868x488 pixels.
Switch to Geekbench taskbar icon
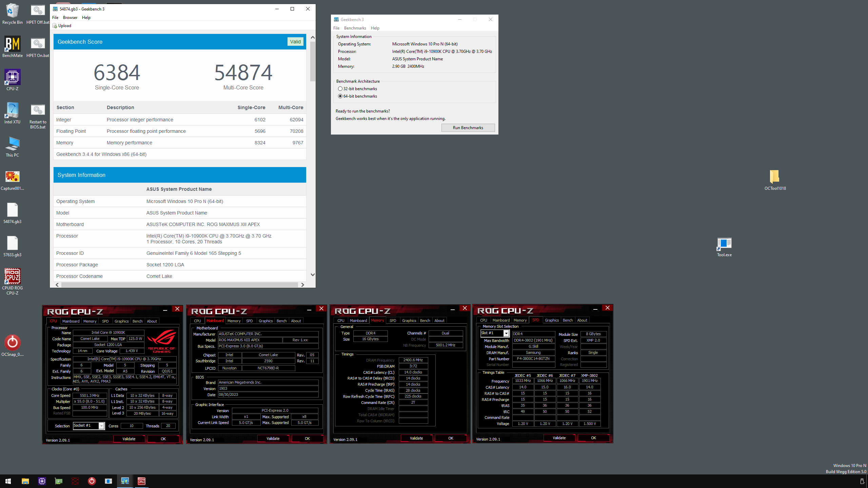point(125,481)
